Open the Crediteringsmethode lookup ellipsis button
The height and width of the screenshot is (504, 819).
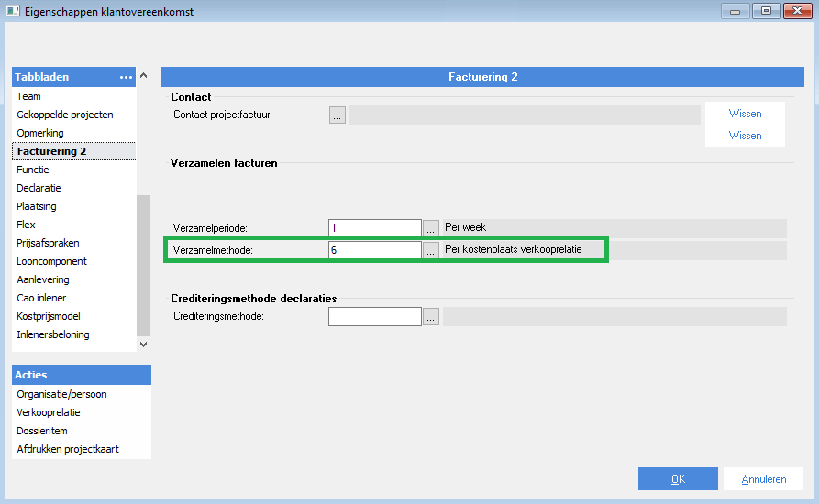click(x=431, y=317)
